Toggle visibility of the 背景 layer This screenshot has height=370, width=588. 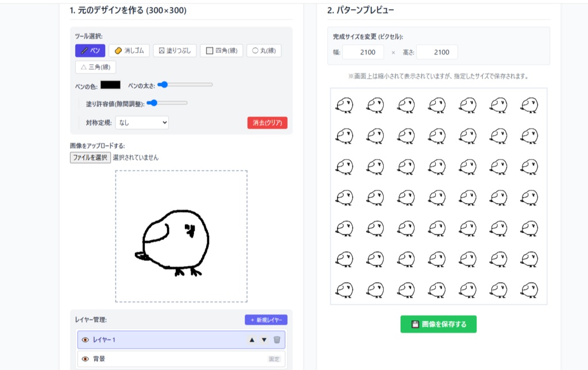pyautogui.click(x=85, y=359)
